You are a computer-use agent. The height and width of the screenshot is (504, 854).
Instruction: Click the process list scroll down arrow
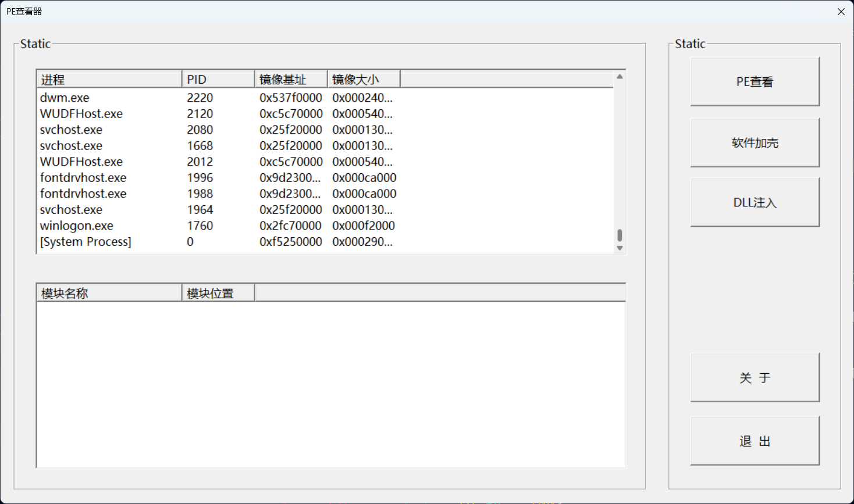click(x=620, y=248)
